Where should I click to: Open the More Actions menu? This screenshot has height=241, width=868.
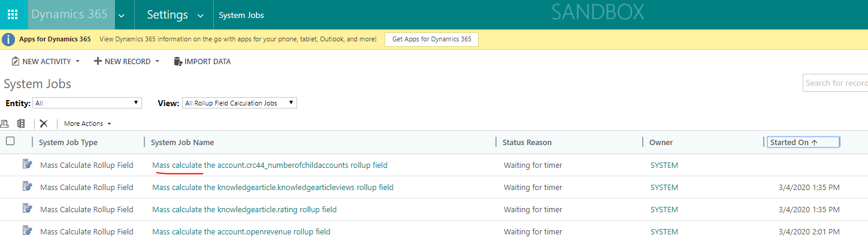coord(87,123)
